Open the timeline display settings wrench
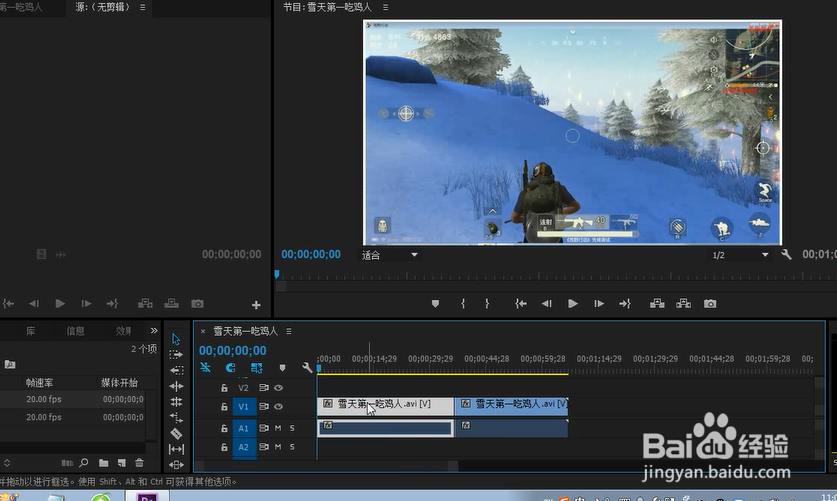This screenshot has height=501, width=837. [x=307, y=368]
